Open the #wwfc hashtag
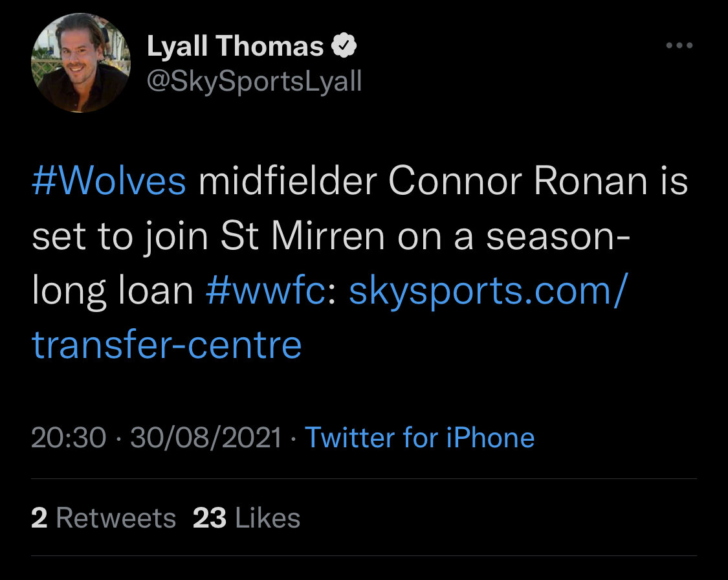728x580 pixels. [266, 291]
